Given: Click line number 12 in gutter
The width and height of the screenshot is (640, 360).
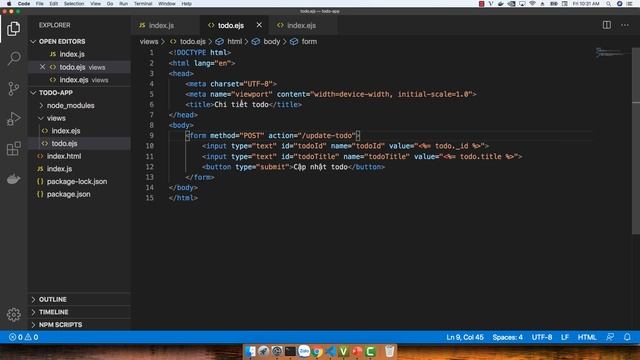Looking at the screenshot, I should (x=149, y=167).
